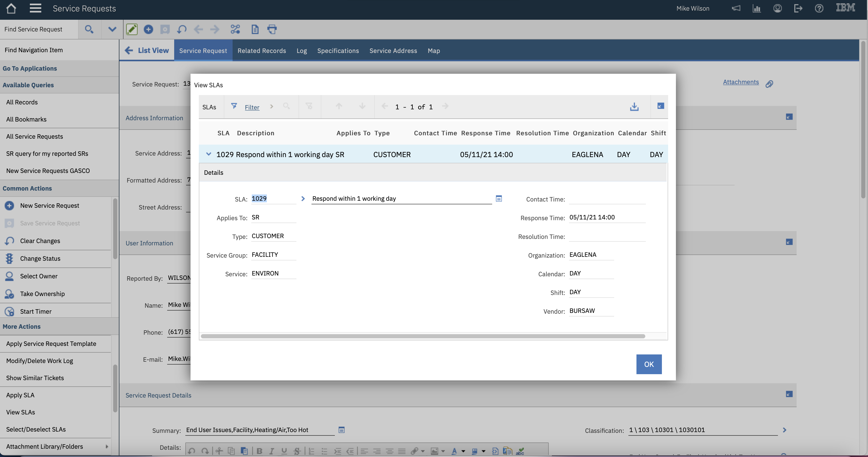Click the Help question mark icon
The image size is (868, 457).
[819, 8]
